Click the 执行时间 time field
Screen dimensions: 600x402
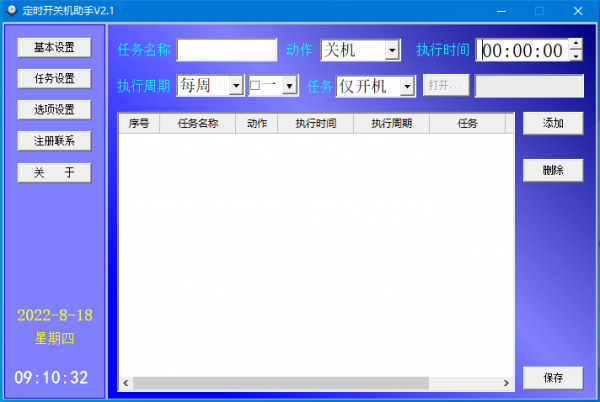pyautogui.click(x=522, y=50)
